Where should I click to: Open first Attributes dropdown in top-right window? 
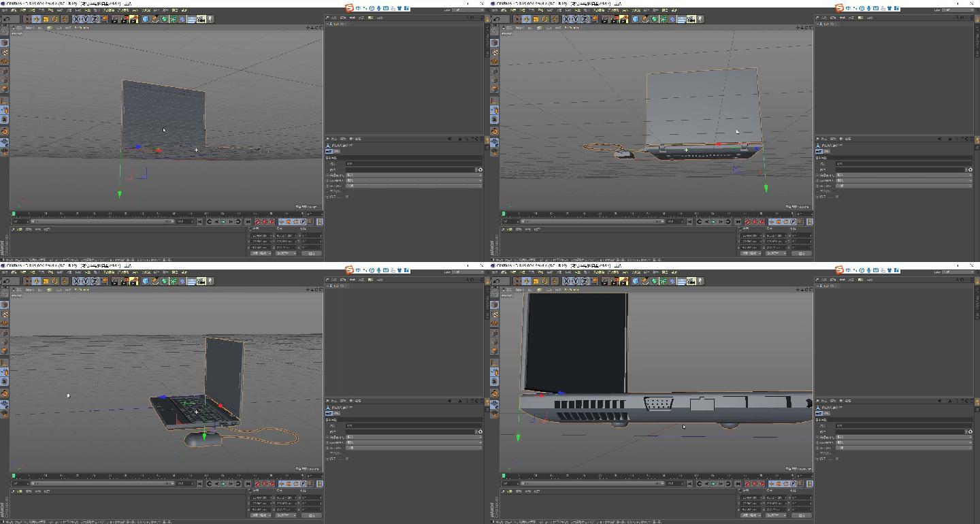coord(904,175)
